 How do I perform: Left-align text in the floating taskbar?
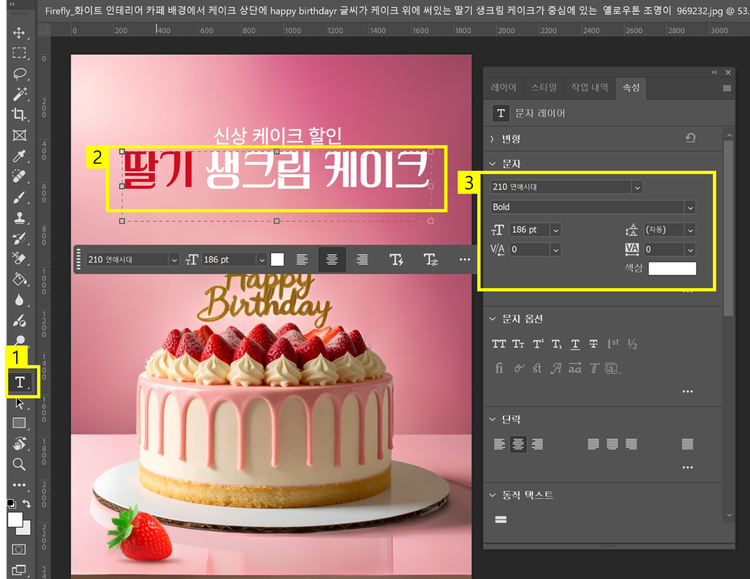(x=302, y=259)
